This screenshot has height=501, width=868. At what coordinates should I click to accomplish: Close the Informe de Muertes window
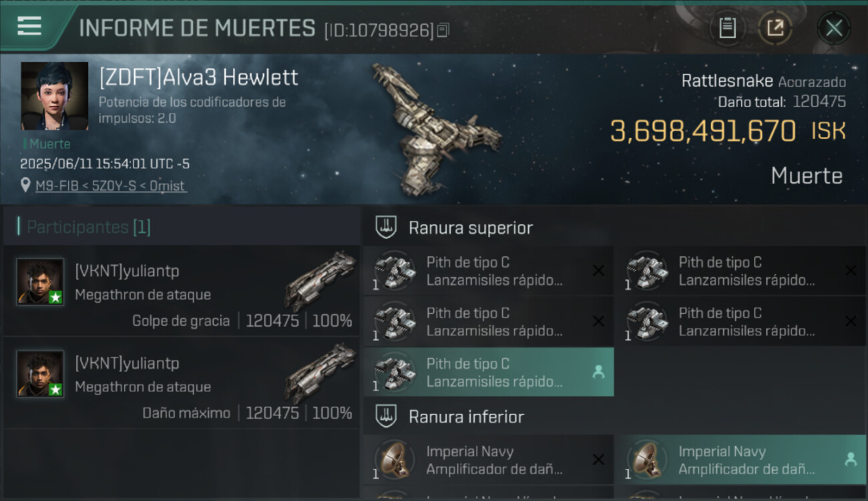point(834,28)
